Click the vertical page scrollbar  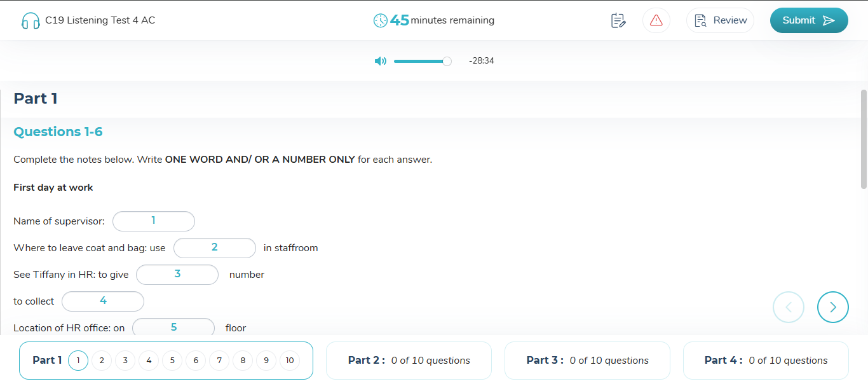pyautogui.click(x=864, y=140)
